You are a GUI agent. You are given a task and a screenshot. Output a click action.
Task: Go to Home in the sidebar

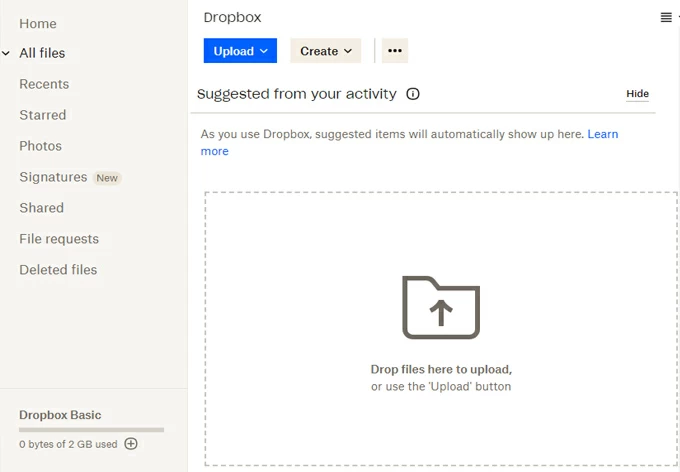coord(38,23)
